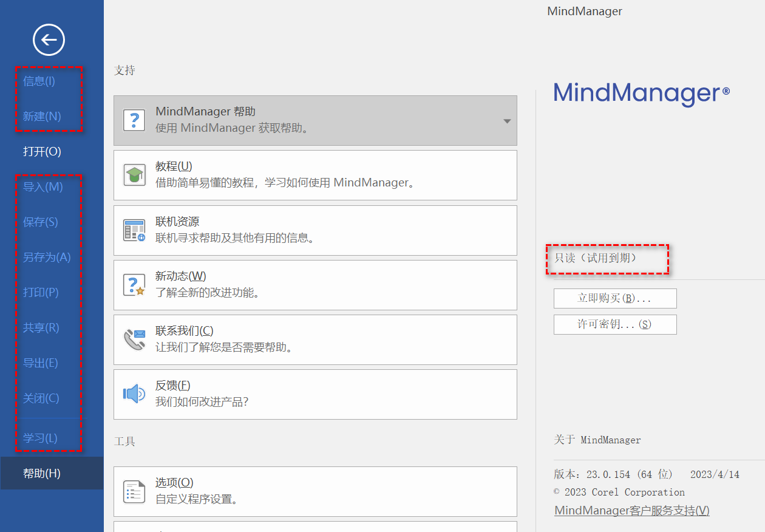
Task: Click the feedback megaphone icon
Action: coord(134,394)
